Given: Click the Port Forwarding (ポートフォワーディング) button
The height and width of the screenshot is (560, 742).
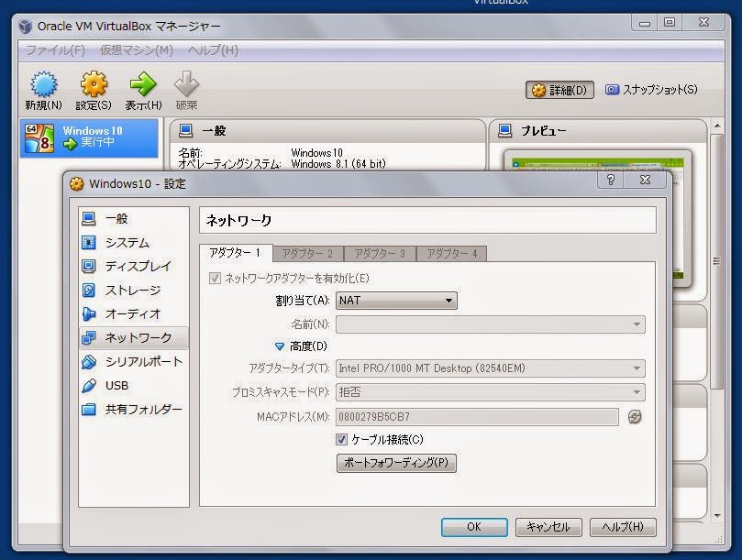Looking at the screenshot, I should point(396,463).
